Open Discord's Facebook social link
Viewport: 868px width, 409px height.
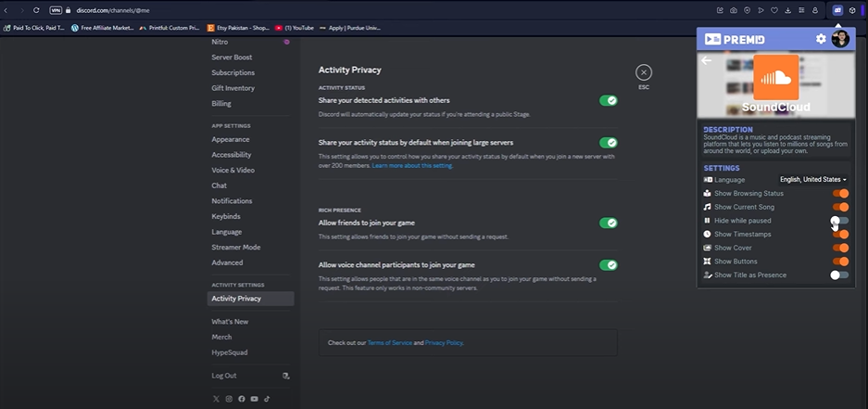(x=241, y=399)
